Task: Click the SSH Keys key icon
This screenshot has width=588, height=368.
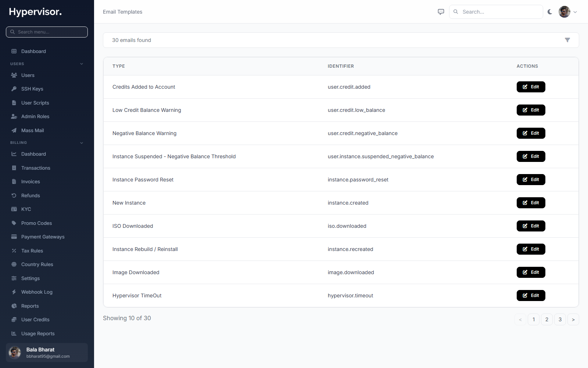Action: [14, 89]
